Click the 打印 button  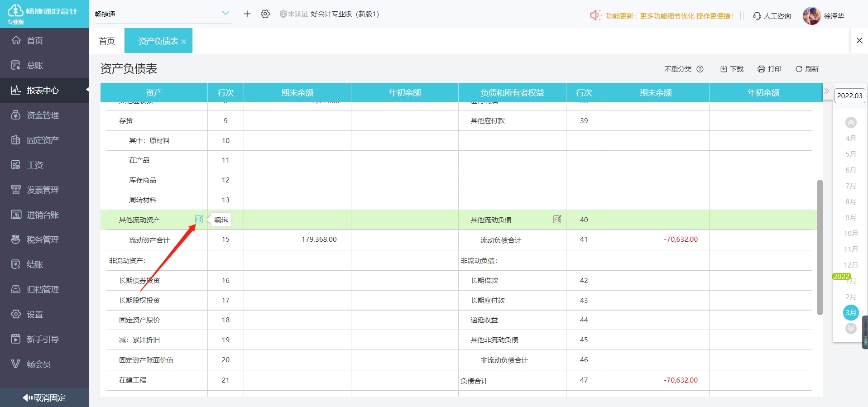pos(769,69)
